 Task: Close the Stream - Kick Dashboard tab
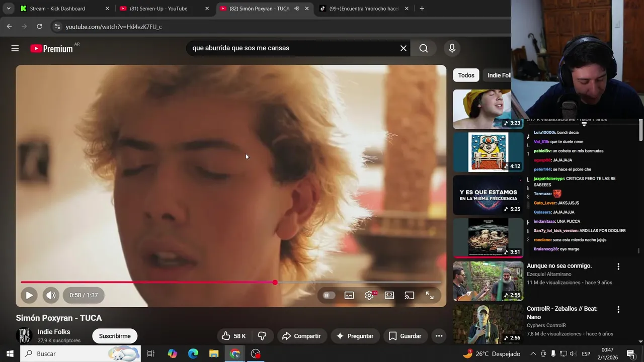pyautogui.click(x=107, y=9)
